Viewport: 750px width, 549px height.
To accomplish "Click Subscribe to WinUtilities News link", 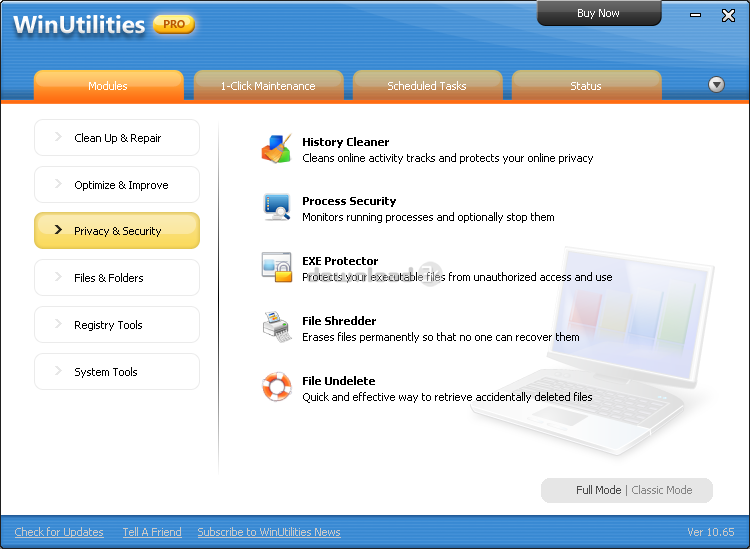I will coord(269,532).
